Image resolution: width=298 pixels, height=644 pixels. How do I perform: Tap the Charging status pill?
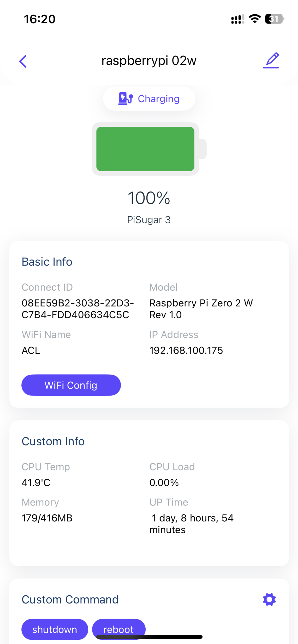click(x=149, y=98)
